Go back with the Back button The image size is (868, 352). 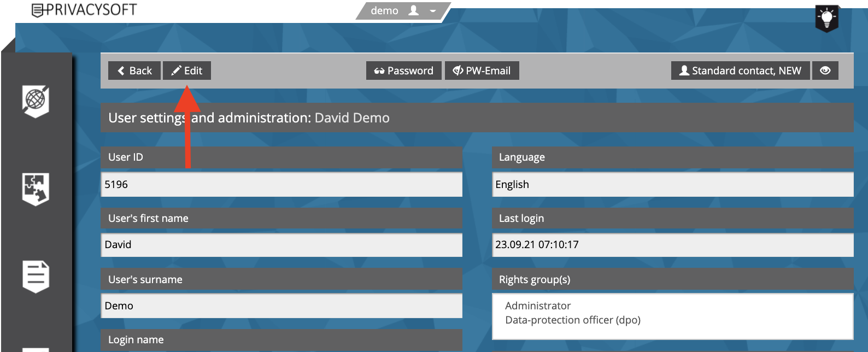[134, 71]
